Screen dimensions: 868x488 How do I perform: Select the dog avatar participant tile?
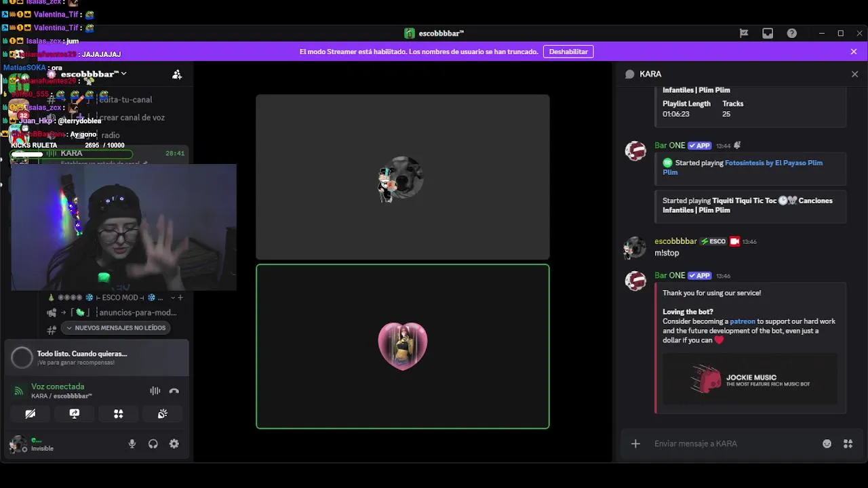pos(403,177)
